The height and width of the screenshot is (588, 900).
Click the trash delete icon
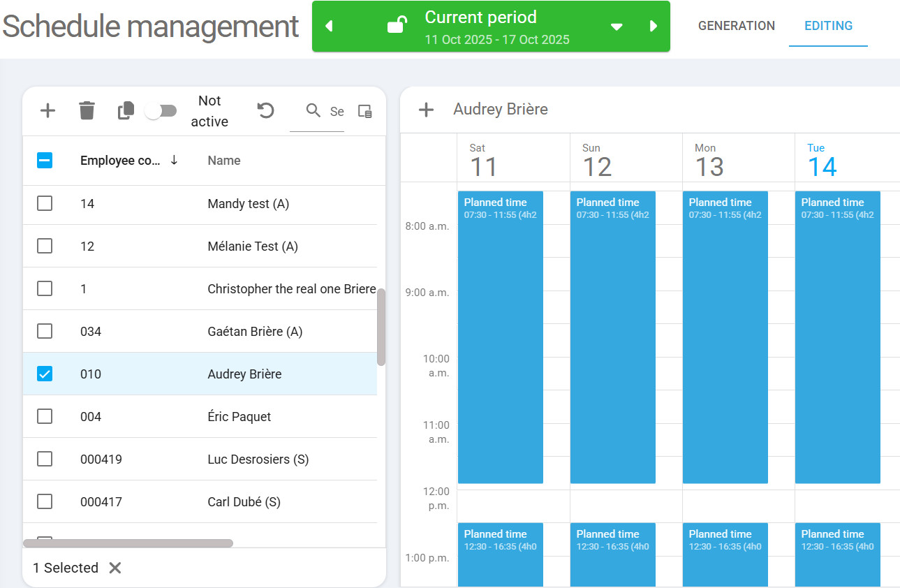[x=87, y=110]
